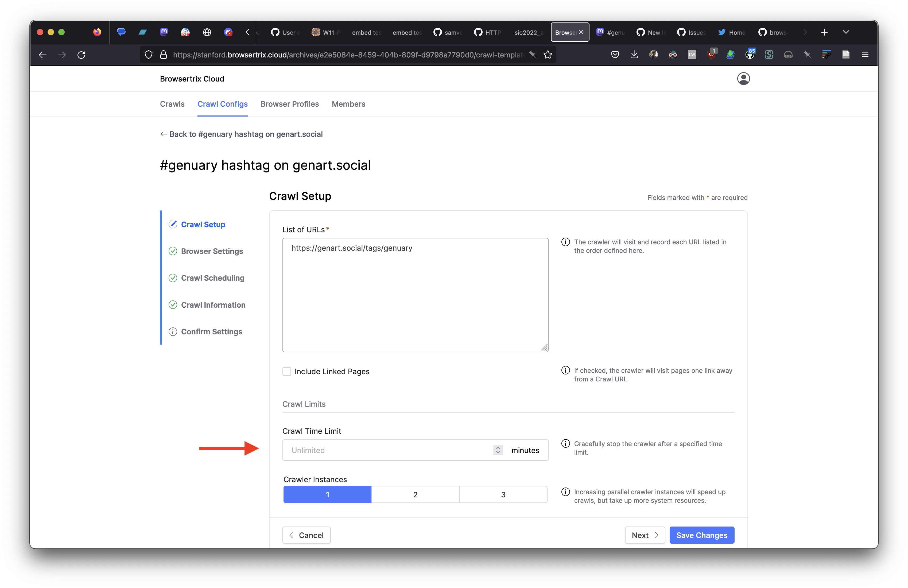Click the Save Changes button
This screenshot has height=588, width=908.
702,535
